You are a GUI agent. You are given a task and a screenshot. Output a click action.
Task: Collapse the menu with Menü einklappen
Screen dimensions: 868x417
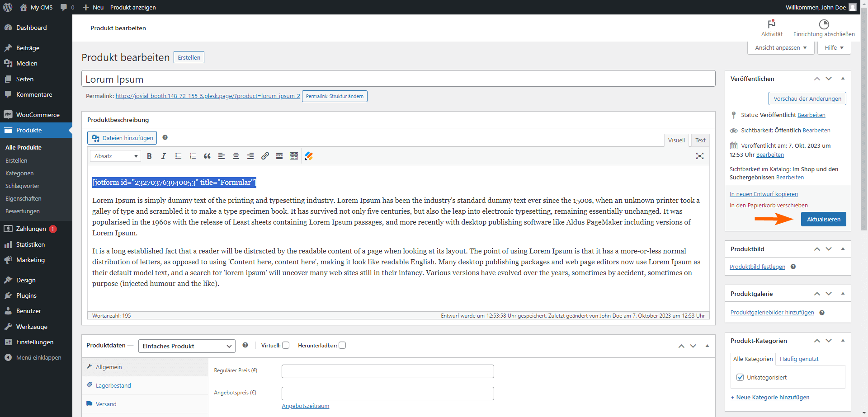pyautogui.click(x=38, y=357)
